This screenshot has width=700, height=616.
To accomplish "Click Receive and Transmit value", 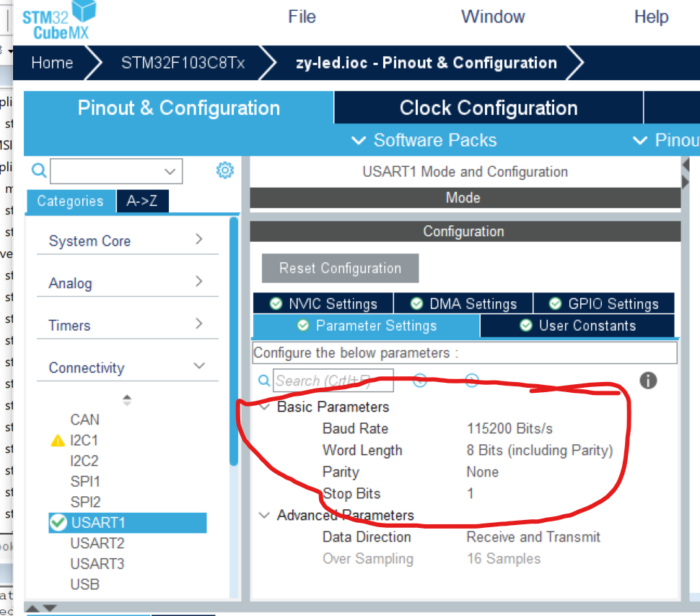I will pyautogui.click(x=533, y=537).
